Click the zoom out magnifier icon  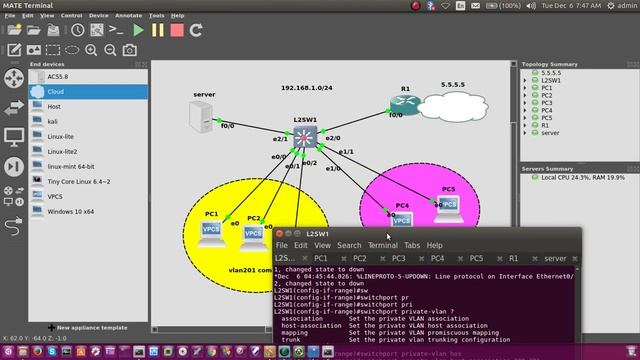110,50
